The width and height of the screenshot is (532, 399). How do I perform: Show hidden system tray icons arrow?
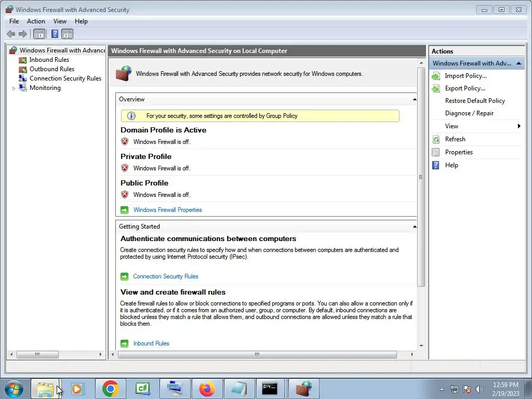(x=442, y=389)
